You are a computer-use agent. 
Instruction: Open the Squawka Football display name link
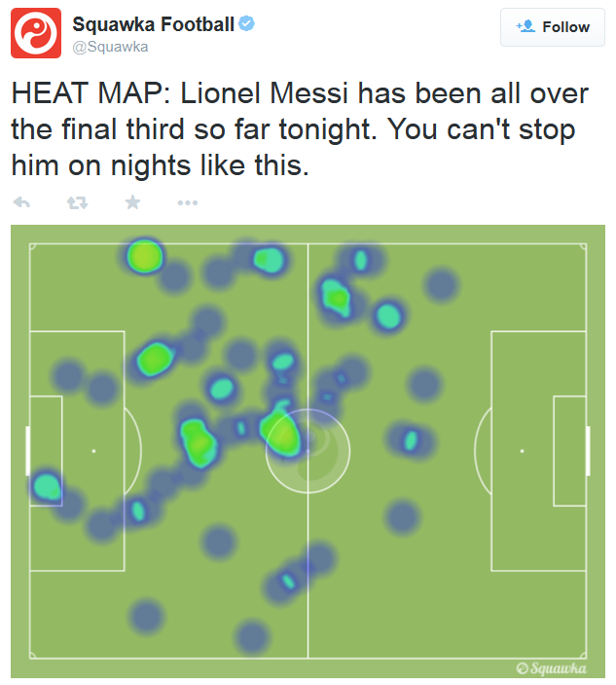coord(154,24)
